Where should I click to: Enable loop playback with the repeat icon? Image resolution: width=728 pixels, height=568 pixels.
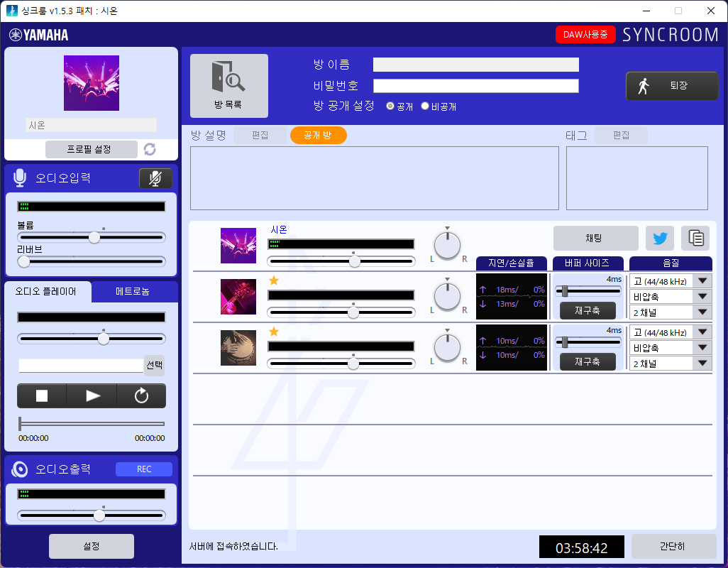[141, 395]
